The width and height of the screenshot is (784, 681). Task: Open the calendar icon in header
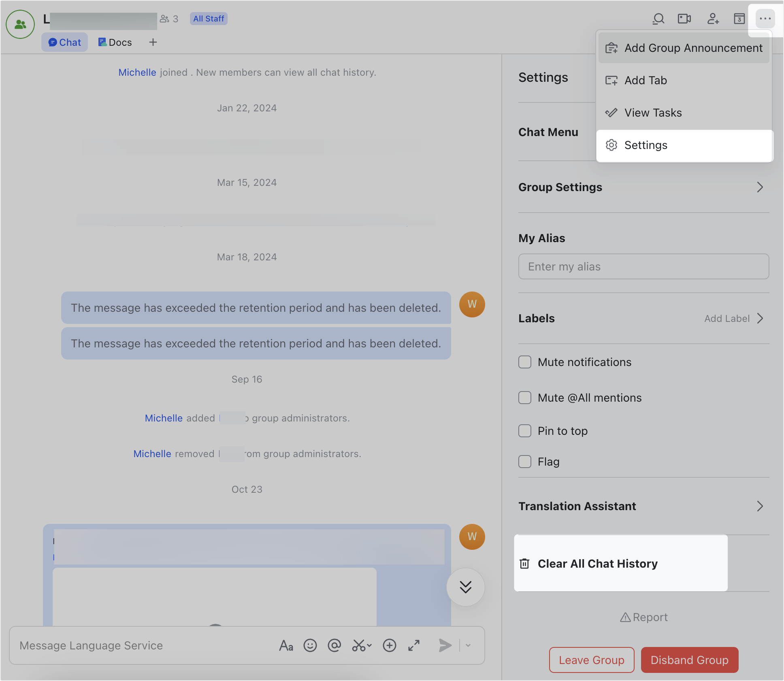739,19
